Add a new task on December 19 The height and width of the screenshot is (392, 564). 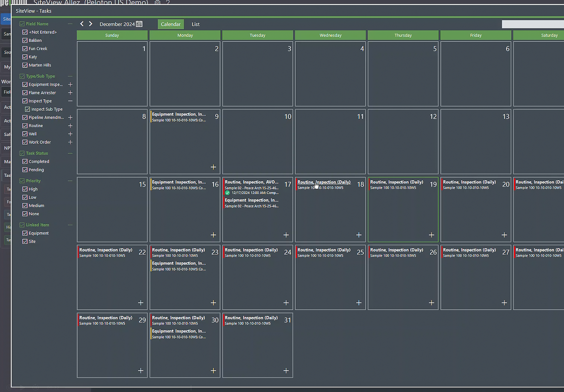tap(431, 235)
